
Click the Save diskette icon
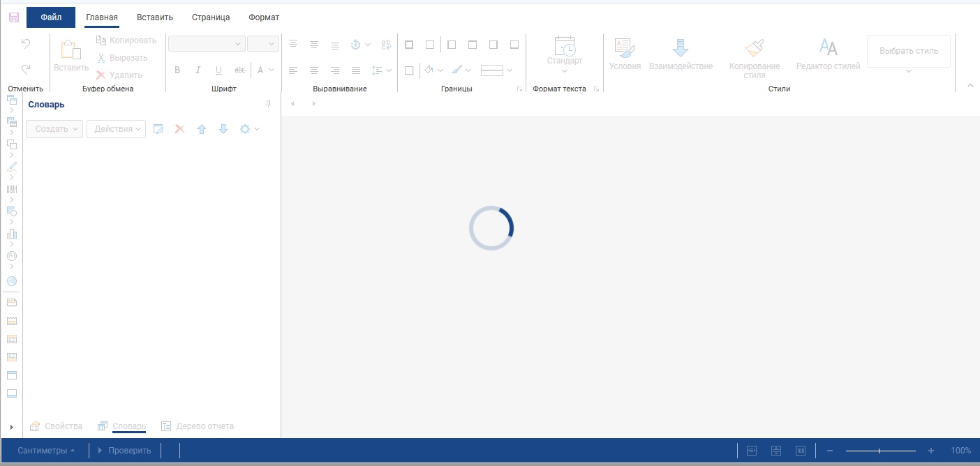[x=14, y=17]
